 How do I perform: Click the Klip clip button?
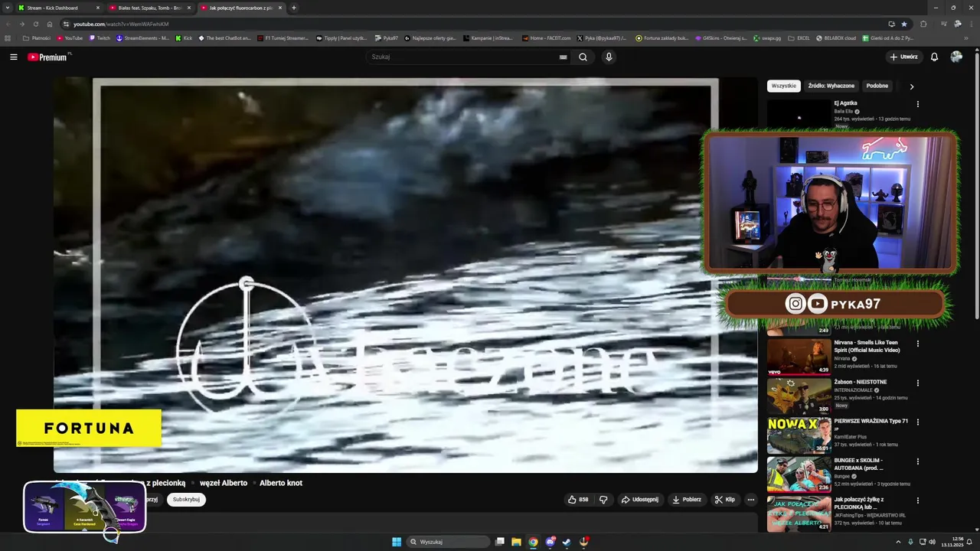click(x=725, y=500)
